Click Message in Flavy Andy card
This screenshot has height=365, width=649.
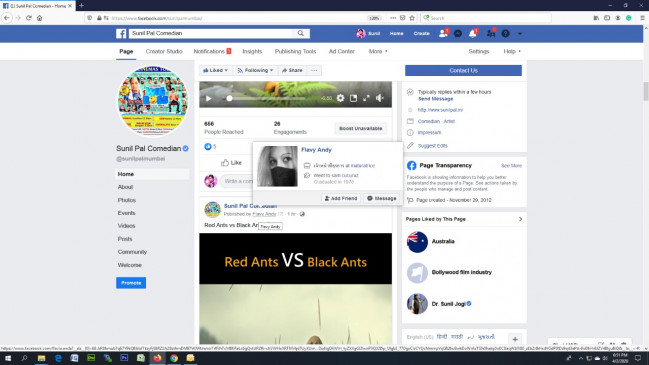(x=381, y=199)
